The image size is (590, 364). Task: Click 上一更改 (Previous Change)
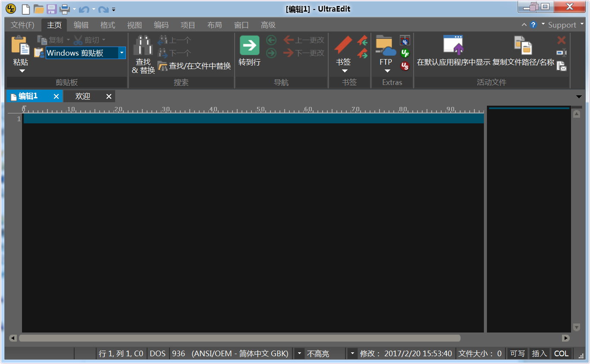(x=304, y=40)
